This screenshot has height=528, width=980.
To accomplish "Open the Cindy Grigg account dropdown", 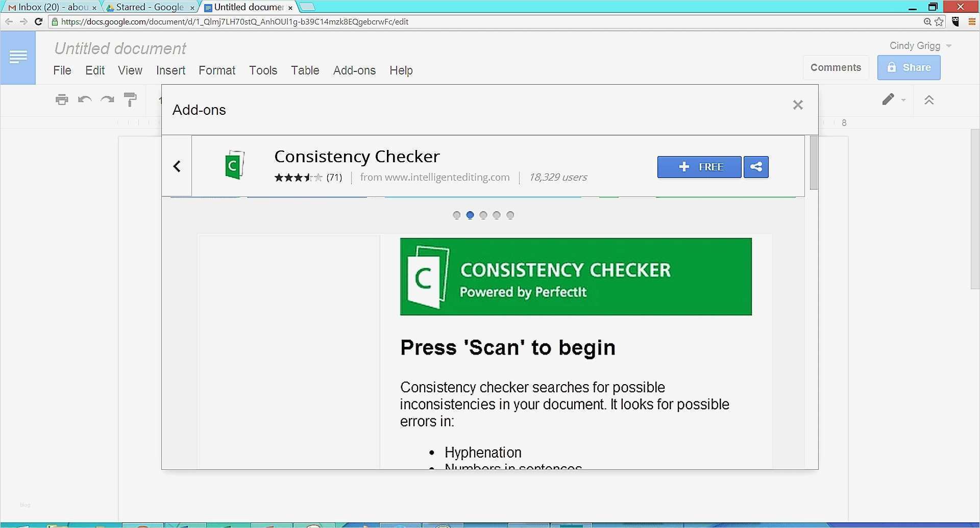I will click(920, 46).
